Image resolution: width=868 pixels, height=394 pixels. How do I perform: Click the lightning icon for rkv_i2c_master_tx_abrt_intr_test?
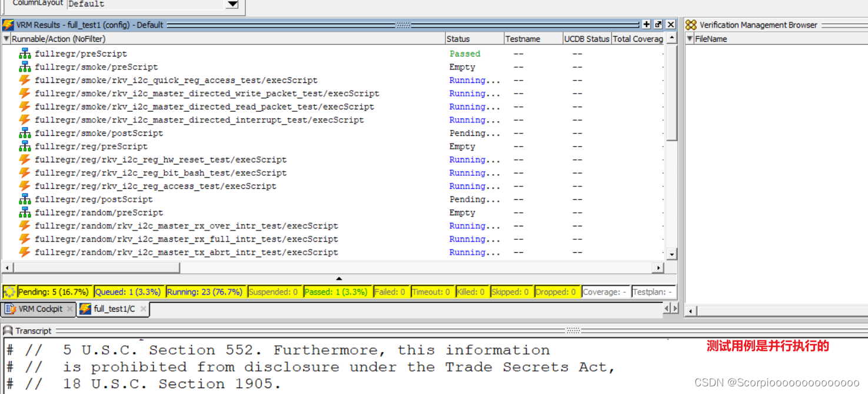pos(25,252)
